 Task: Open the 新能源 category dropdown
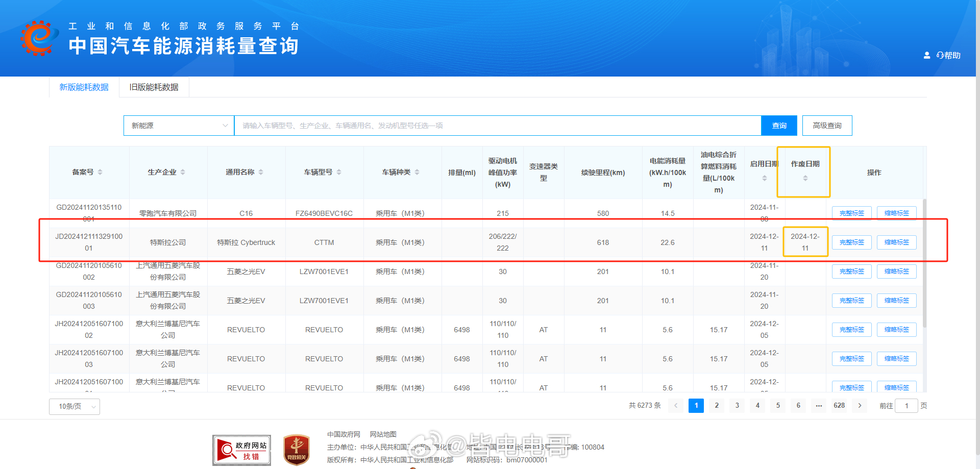(179, 126)
